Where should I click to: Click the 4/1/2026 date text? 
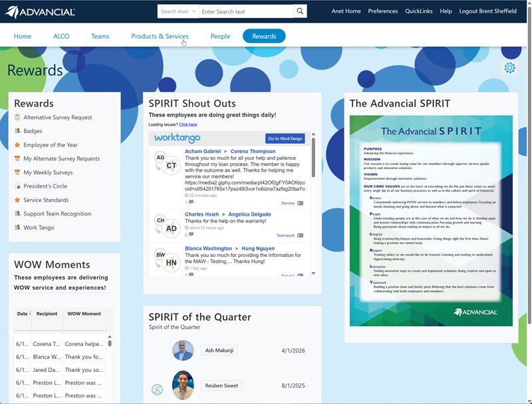(x=293, y=350)
